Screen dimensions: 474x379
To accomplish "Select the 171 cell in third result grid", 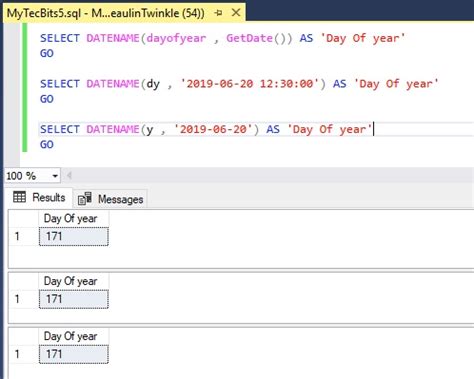I will tap(74, 354).
